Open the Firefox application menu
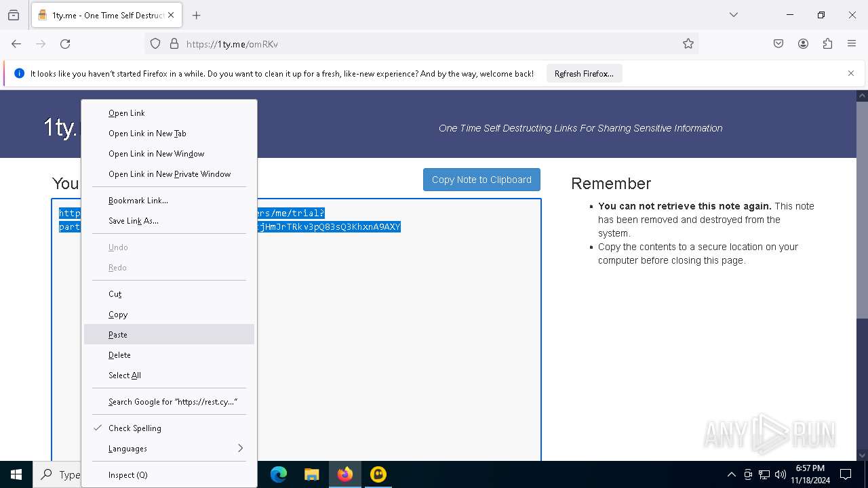Screen dimensions: 868x488 tap(852, 44)
